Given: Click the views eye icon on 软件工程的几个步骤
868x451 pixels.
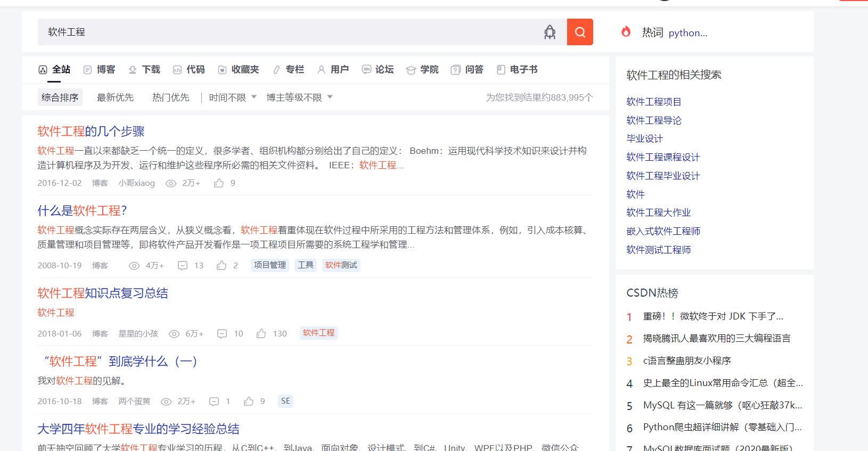Looking at the screenshot, I should 171,184.
